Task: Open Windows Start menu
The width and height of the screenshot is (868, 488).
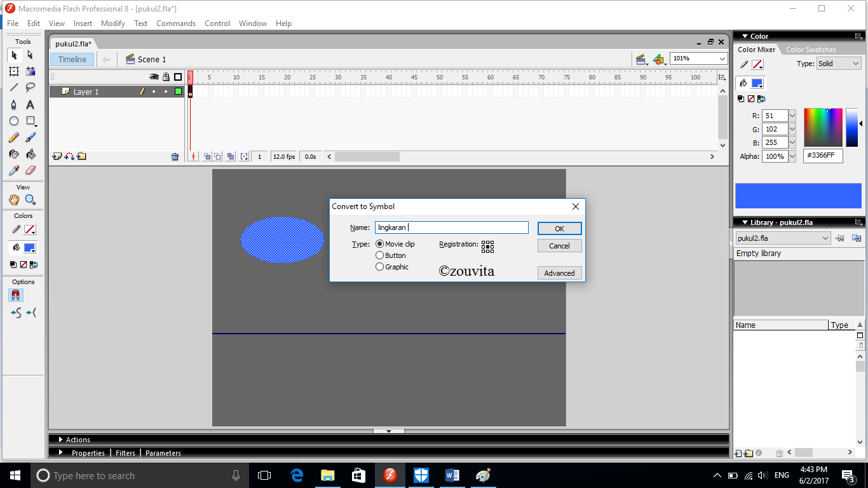Action: pos(15,475)
